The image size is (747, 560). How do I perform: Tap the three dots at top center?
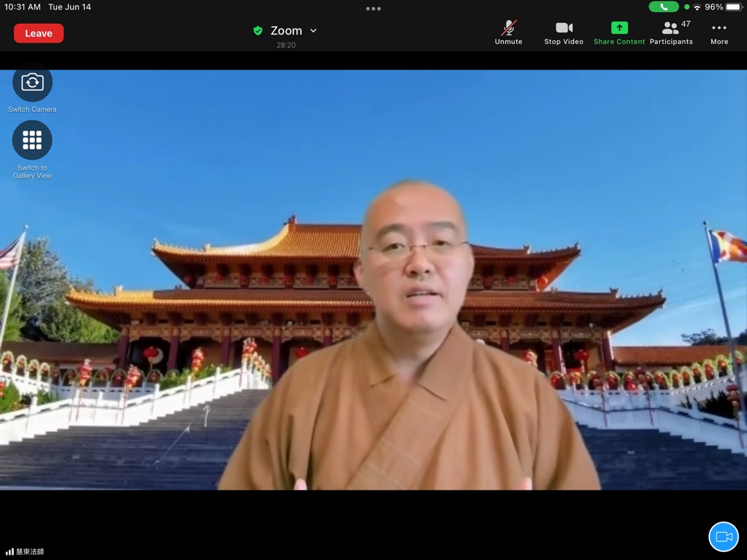point(373,9)
